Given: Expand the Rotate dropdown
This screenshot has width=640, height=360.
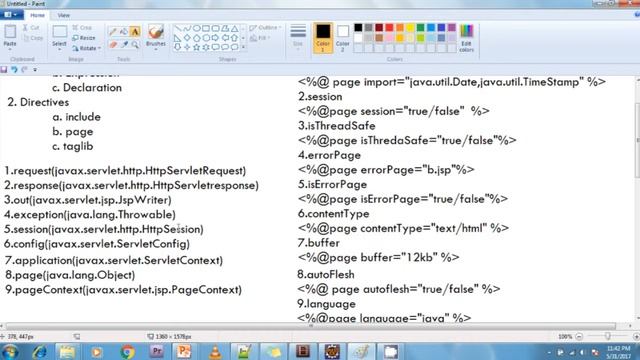Looking at the screenshot, I should 99,48.
